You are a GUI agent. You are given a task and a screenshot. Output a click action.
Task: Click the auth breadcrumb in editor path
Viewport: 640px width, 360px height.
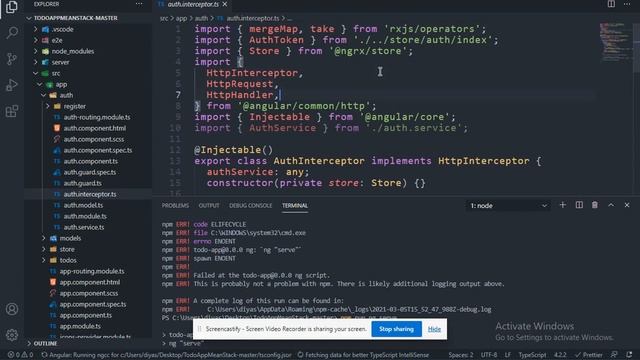point(201,18)
